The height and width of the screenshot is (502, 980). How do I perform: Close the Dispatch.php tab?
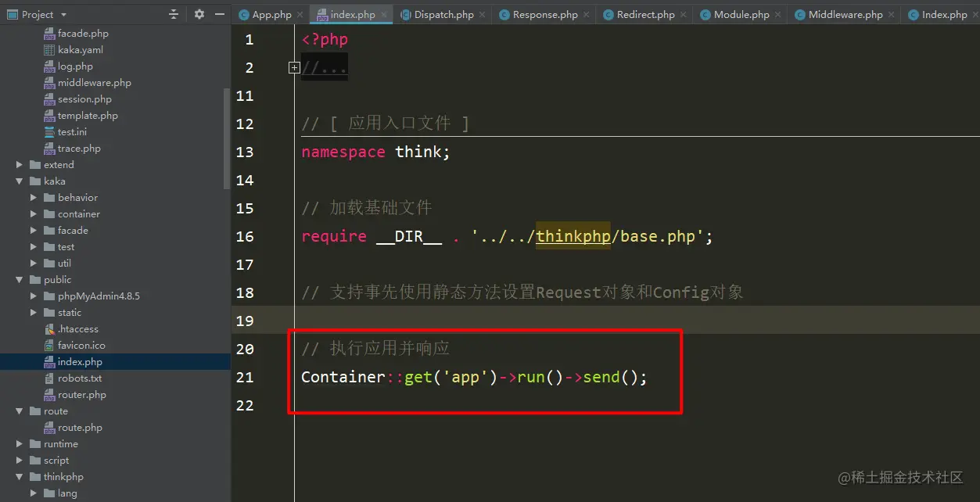(483, 15)
